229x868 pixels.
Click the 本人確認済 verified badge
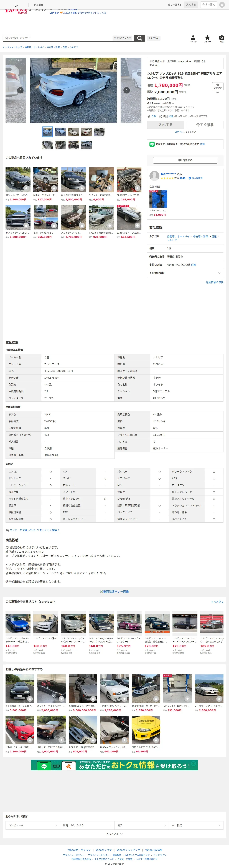pos(196,178)
